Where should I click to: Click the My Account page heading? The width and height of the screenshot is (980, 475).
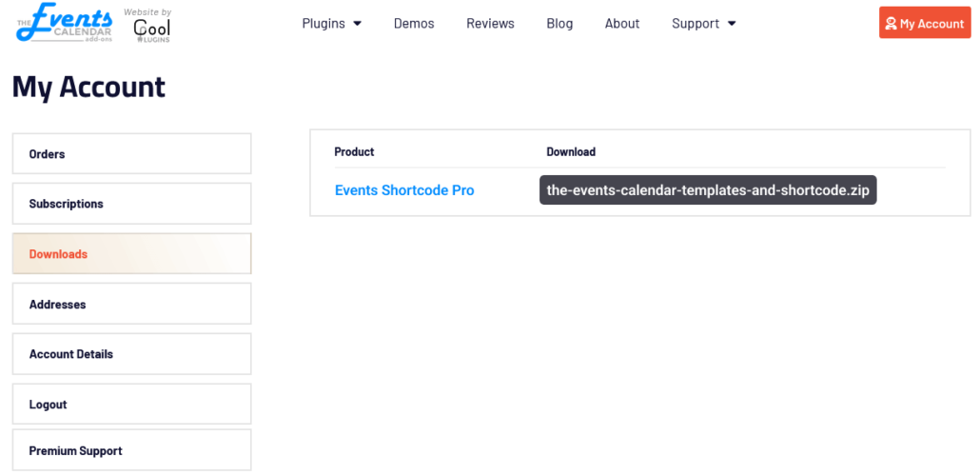[x=88, y=87]
